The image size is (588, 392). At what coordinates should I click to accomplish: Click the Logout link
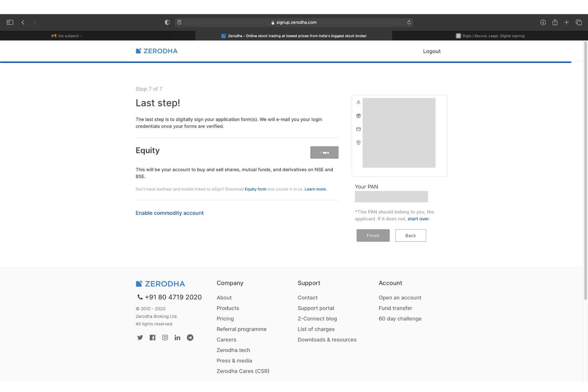pyautogui.click(x=432, y=51)
